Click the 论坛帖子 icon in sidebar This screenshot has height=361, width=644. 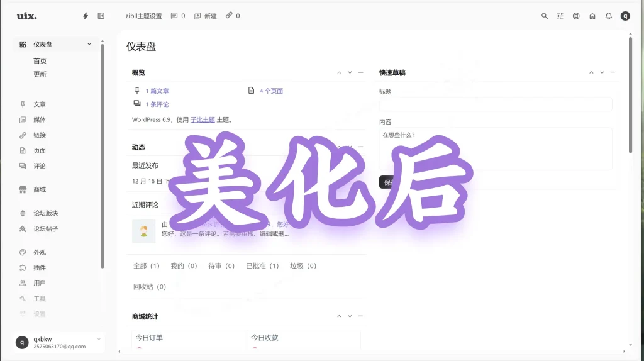tap(23, 229)
